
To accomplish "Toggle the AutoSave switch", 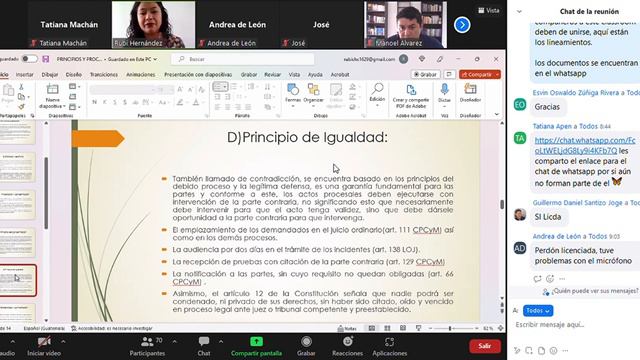I will pos(29,59).
